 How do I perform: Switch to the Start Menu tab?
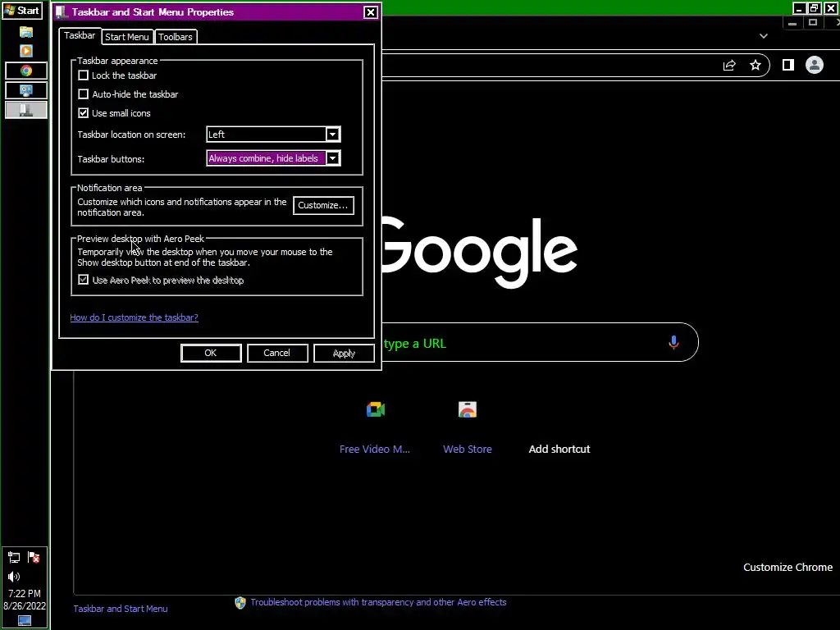tap(127, 37)
